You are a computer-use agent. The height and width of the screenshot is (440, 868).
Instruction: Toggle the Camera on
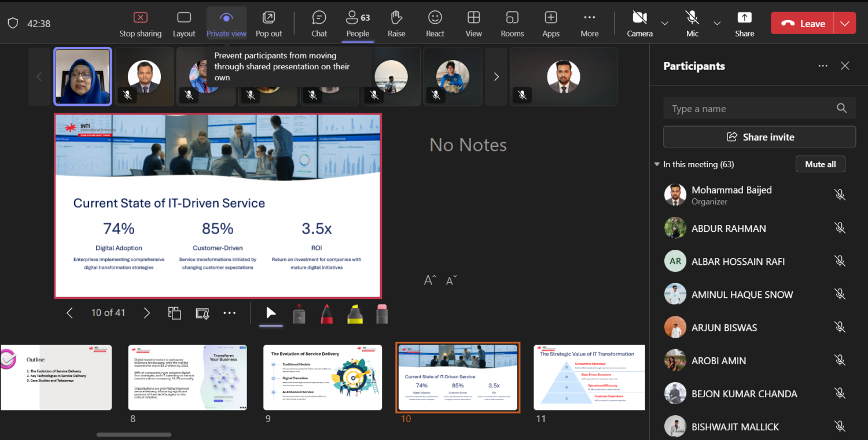639,24
